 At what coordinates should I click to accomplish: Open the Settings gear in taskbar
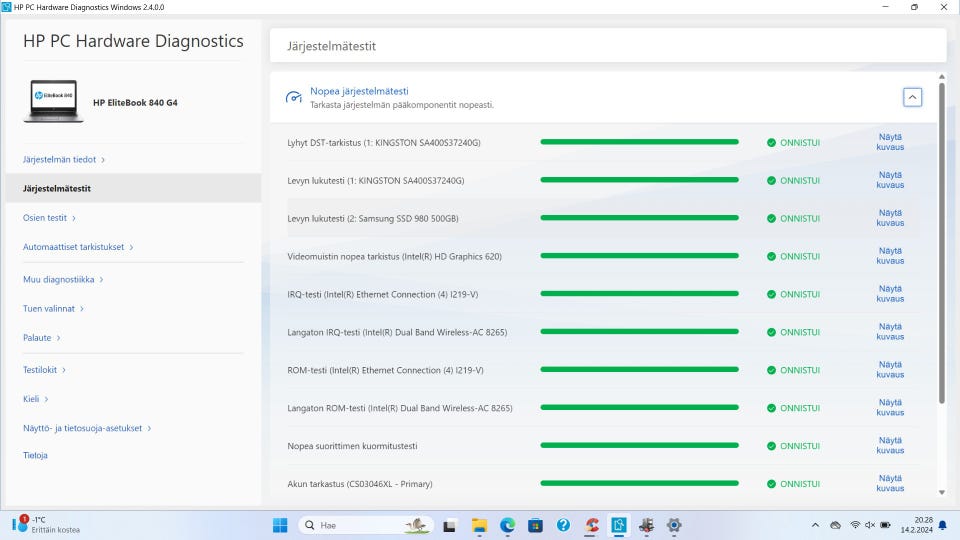pyautogui.click(x=674, y=525)
